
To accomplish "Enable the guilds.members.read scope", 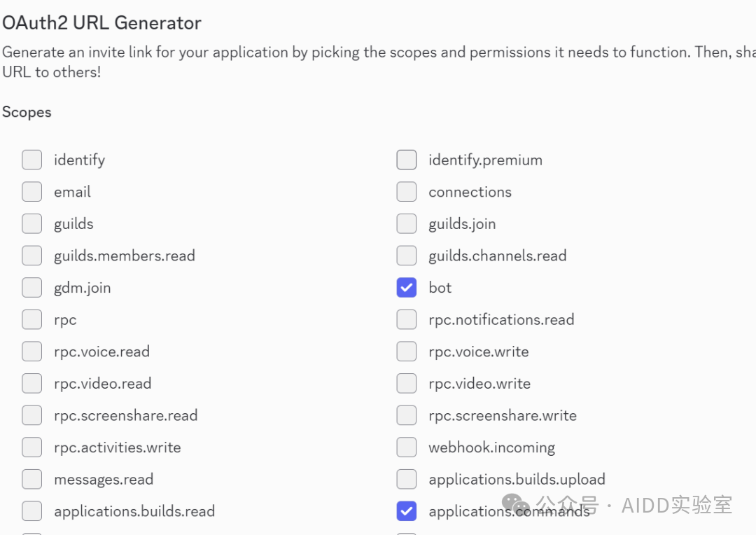I will click(31, 256).
